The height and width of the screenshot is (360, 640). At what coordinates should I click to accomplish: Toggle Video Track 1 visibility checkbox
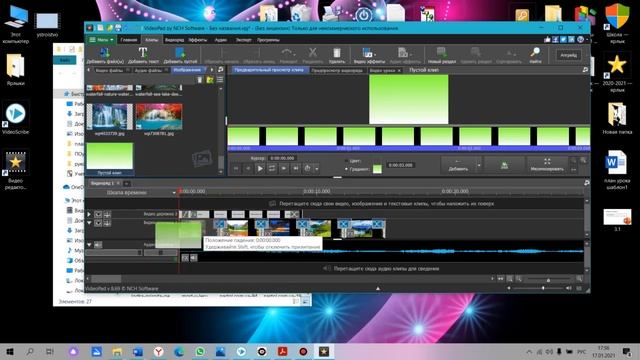click(98, 223)
